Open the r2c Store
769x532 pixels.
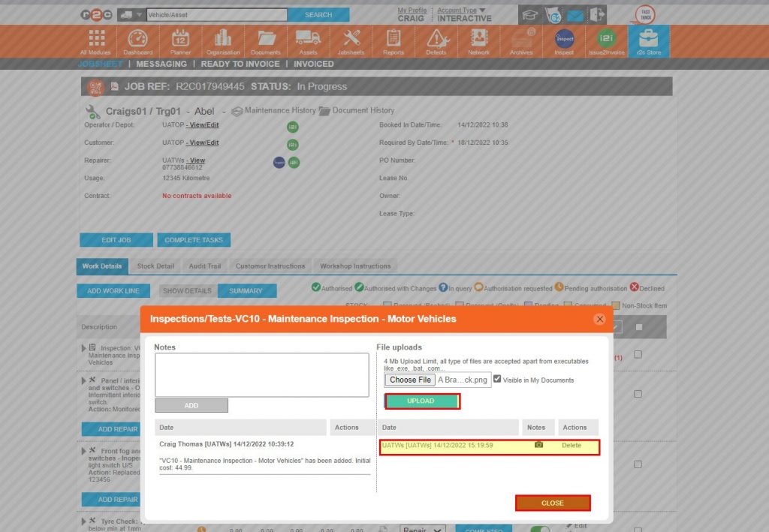click(x=649, y=38)
